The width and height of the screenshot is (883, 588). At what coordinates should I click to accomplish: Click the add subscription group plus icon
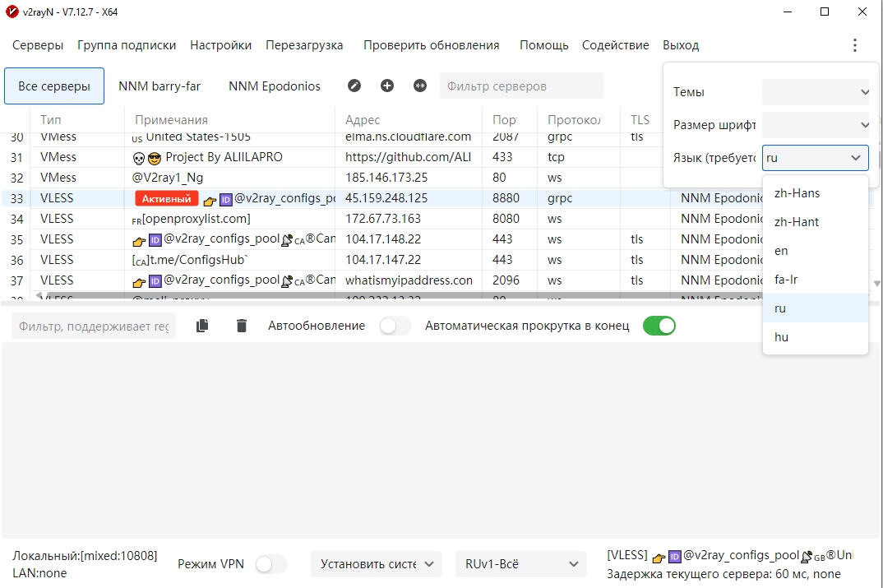(387, 86)
